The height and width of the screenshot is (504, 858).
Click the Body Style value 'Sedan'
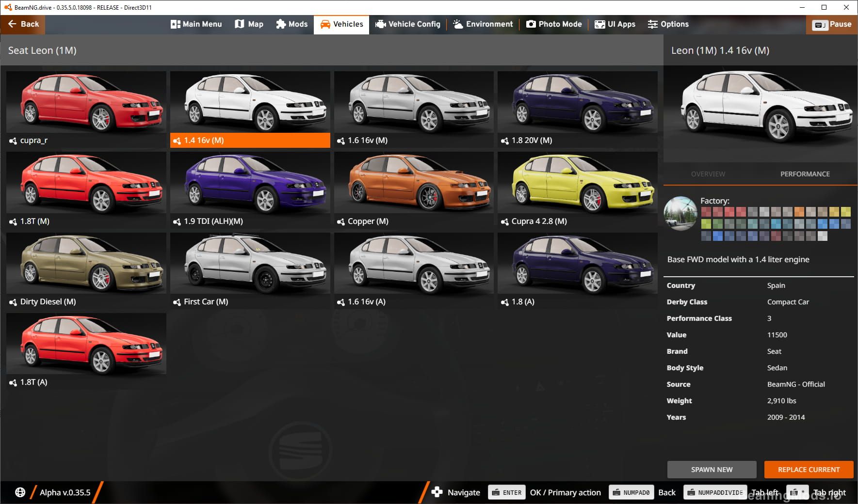[x=777, y=368]
